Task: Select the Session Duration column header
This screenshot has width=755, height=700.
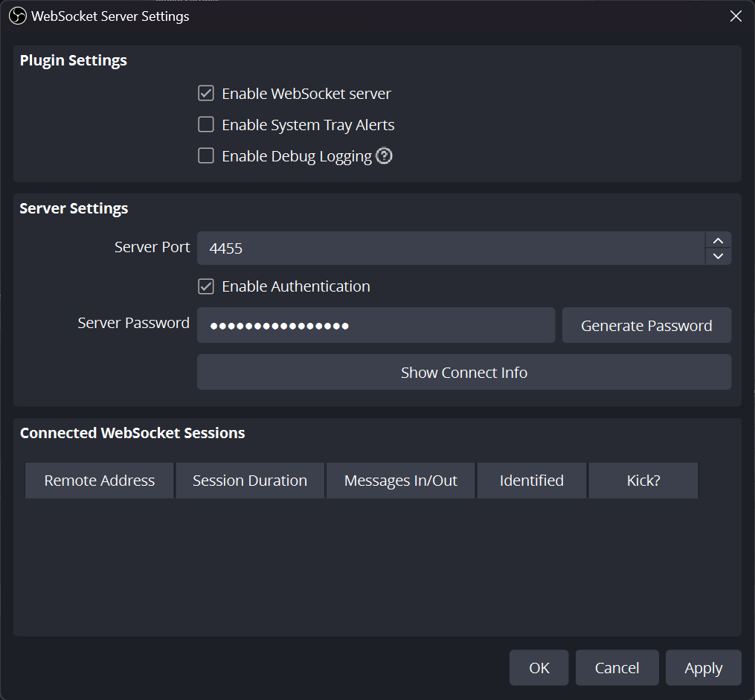Action: coord(250,481)
